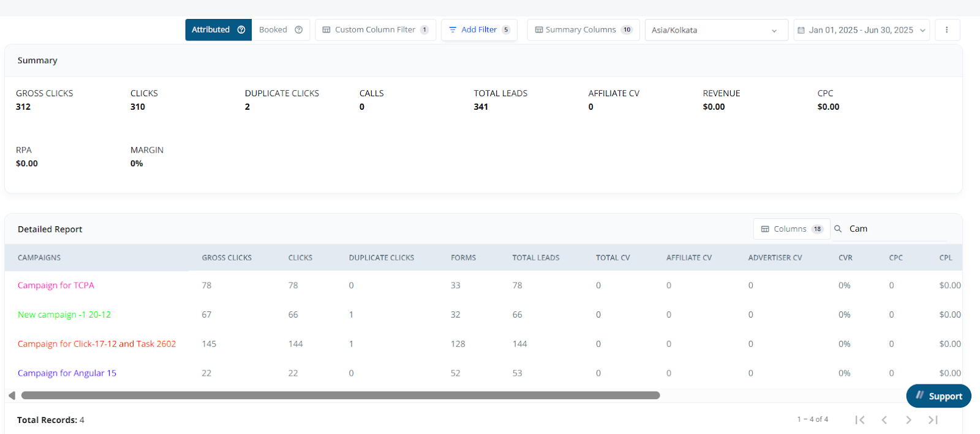This screenshot has width=980, height=434.
Task: Switch to the Booked view
Action: click(x=281, y=29)
